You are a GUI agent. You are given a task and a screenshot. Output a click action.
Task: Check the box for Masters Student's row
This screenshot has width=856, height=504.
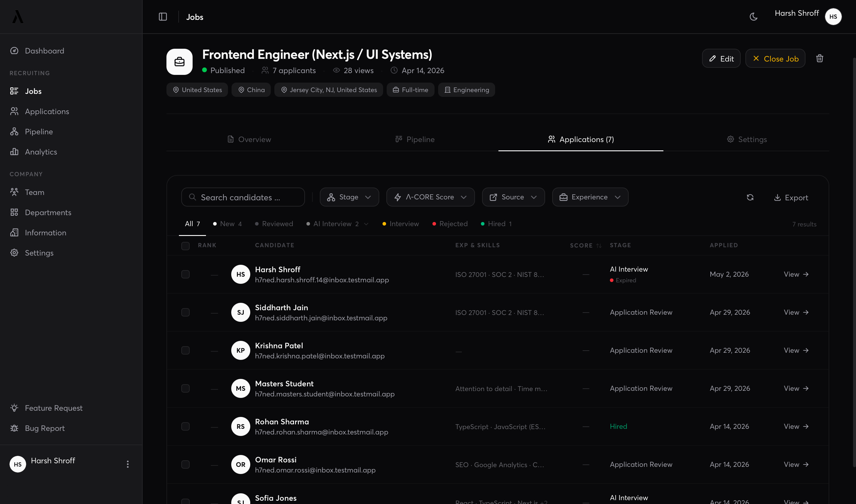185,388
